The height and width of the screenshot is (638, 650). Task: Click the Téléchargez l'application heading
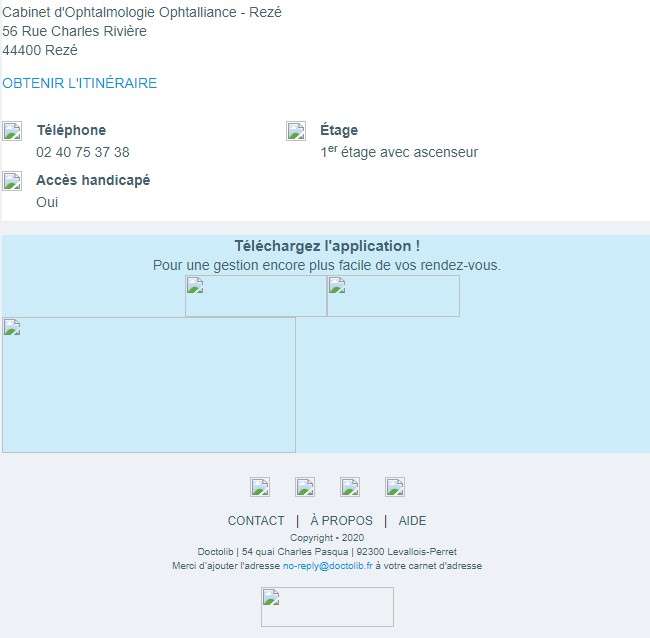tap(327, 246)
